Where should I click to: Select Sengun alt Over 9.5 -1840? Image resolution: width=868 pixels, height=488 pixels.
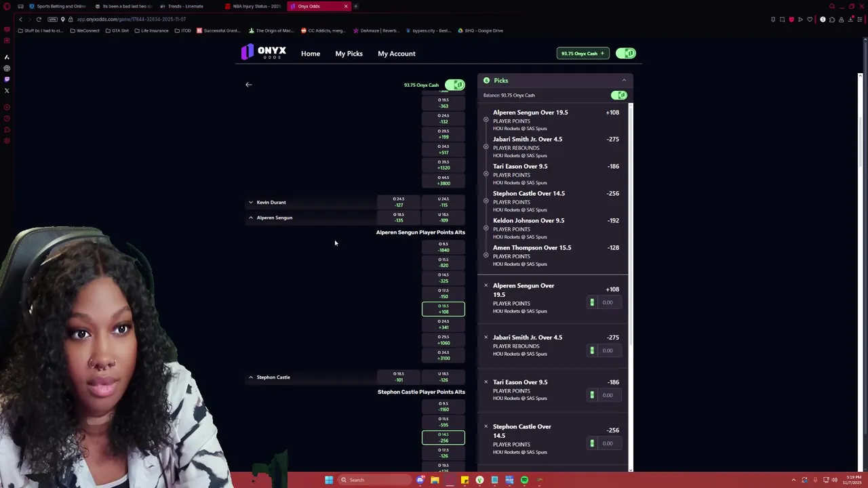(x=443, y=247)
